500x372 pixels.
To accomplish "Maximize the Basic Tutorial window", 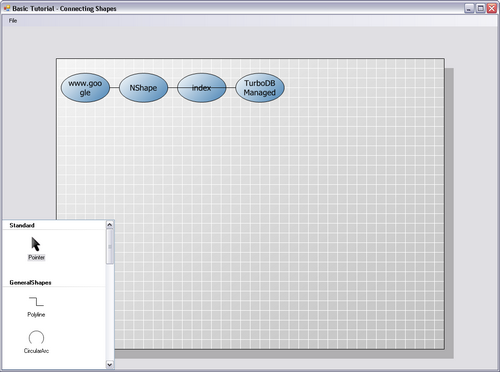I will [x=480, y=9].
